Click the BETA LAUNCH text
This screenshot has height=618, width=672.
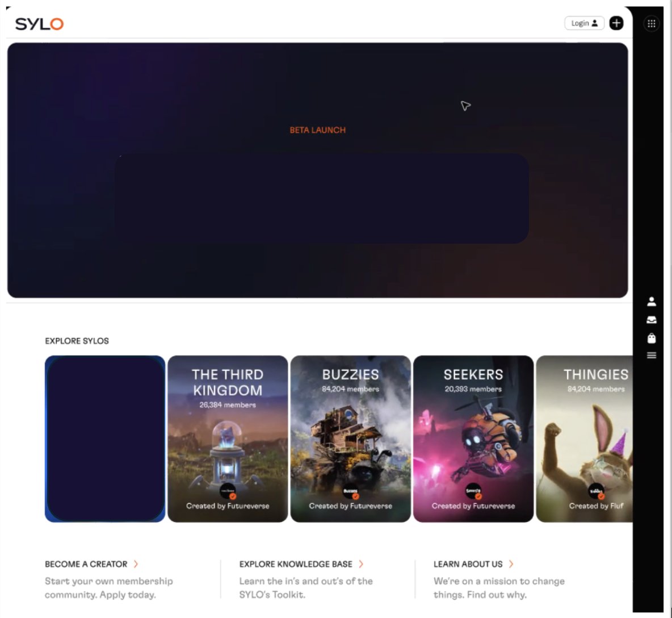pyautogui.click(x=318, y=130)
